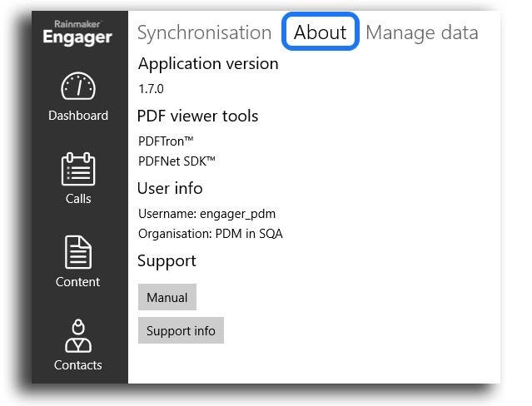Select the About tab

coord(320,32)
